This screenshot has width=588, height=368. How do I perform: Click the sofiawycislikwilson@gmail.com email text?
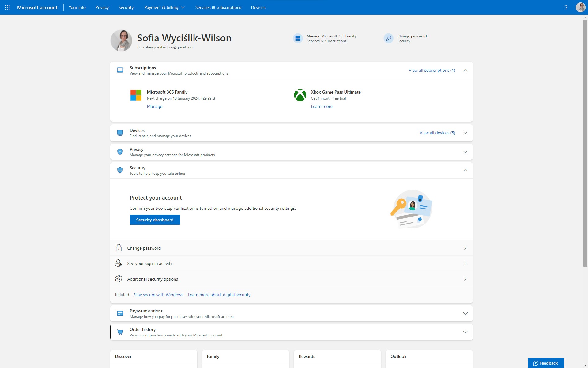[168, 47]
